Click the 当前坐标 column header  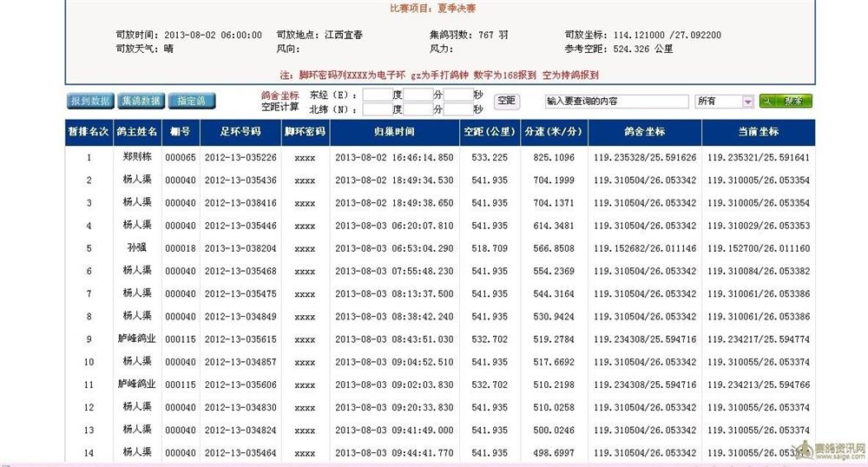[759, 132]
